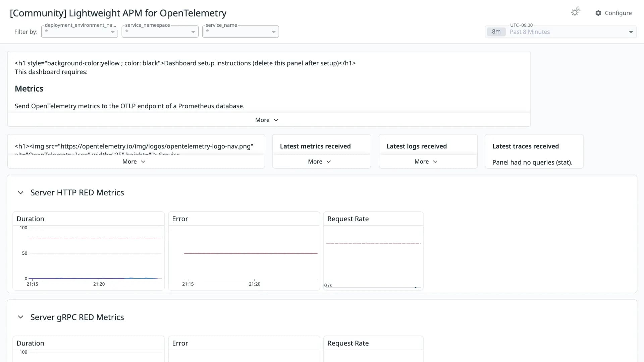Expand Latest logs received with More

click(x=426, y=162)
